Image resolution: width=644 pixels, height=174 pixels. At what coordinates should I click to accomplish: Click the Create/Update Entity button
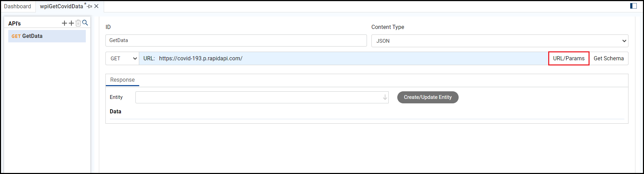tap(428, 97)
